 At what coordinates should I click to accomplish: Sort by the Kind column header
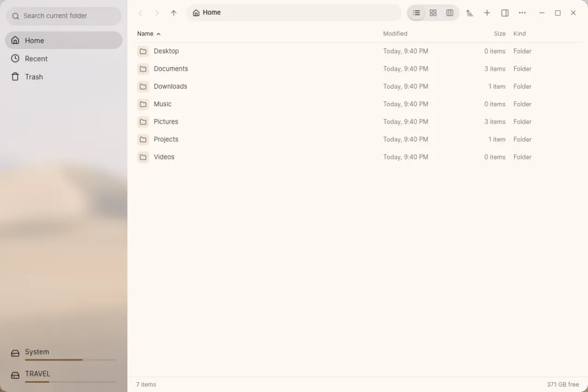click(519, 34)
